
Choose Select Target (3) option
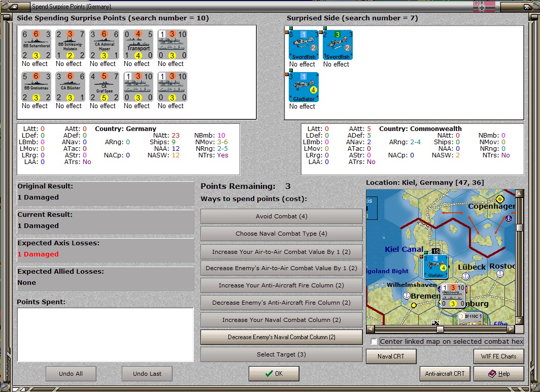click(281, 354)
